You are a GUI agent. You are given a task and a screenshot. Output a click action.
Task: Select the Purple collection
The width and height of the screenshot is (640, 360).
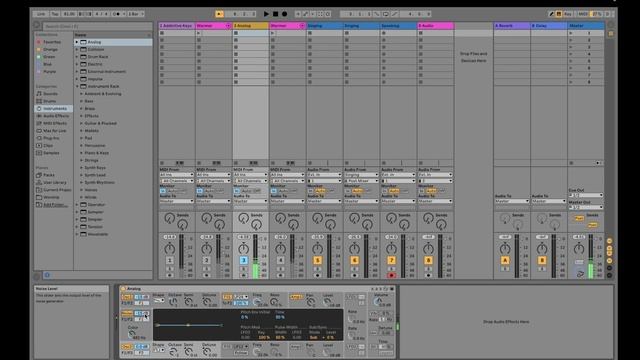click(x=49, y=71)
